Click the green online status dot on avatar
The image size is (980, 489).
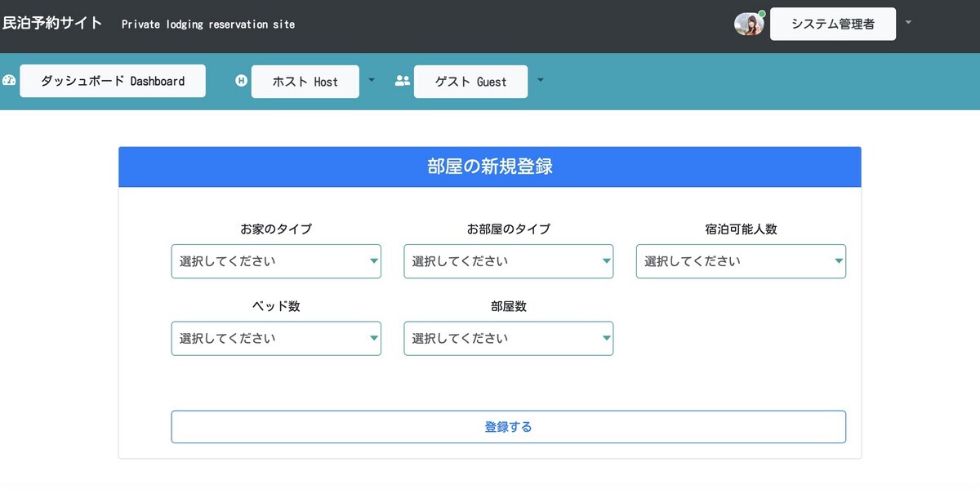coord(761,13)
